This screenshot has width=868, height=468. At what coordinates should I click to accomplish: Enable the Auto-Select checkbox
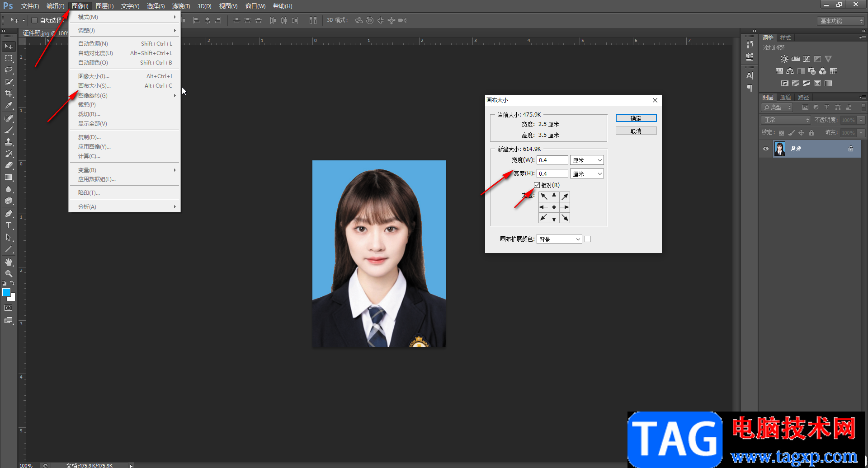coord(34,20)
